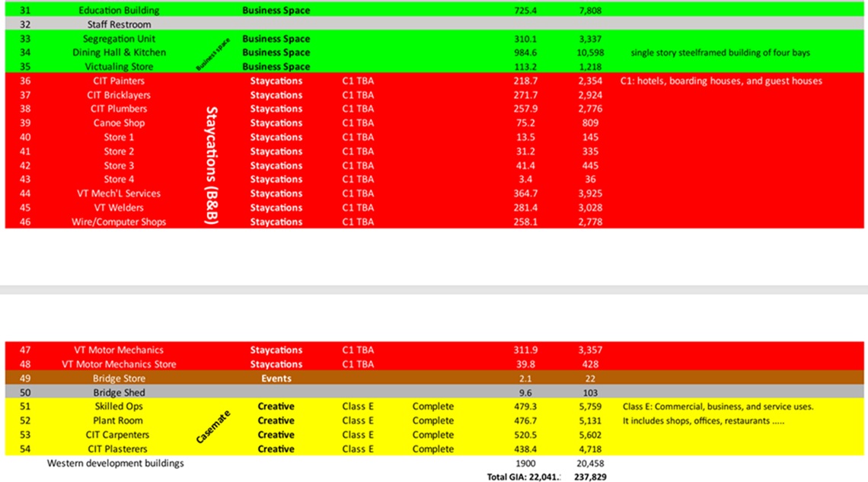
Task: Click row number 43
Action: [25, 180]
